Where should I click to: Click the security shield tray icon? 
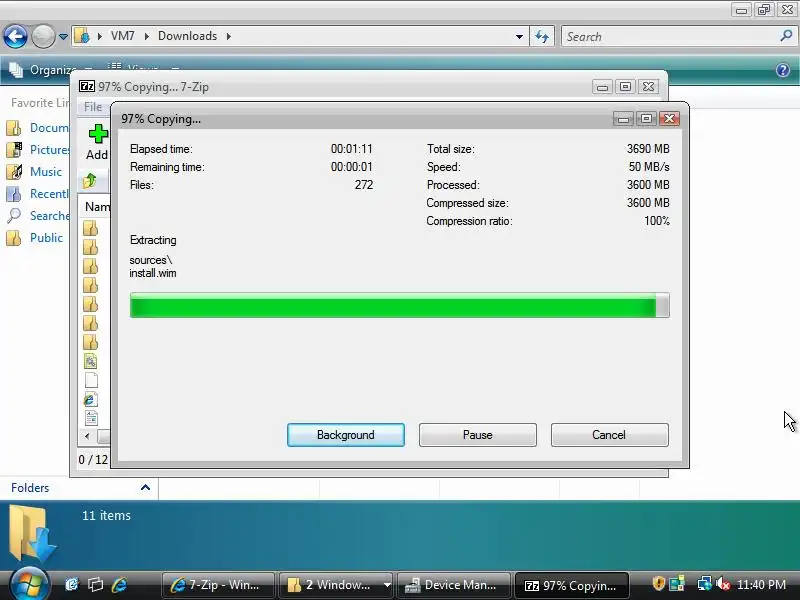pyautogui.click(x=659, y=583)
